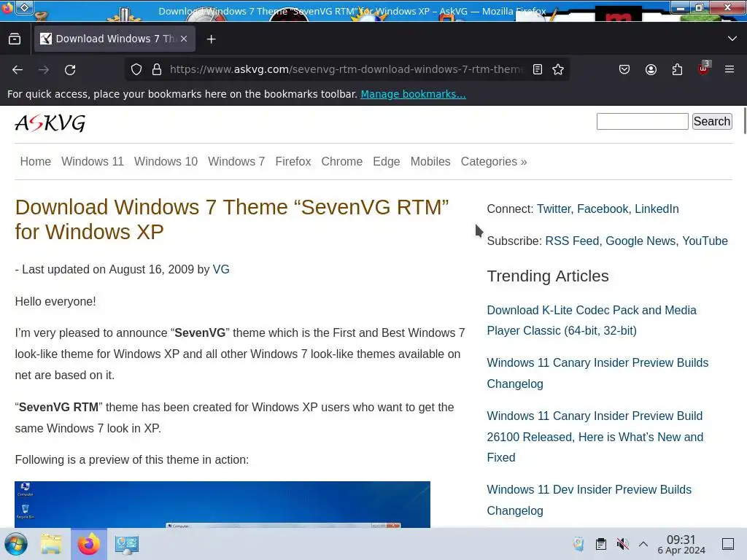Screen dimensions: 747x560
Task: Select the Download Windows 7 Theme tab
Action: tap(115, 39)
